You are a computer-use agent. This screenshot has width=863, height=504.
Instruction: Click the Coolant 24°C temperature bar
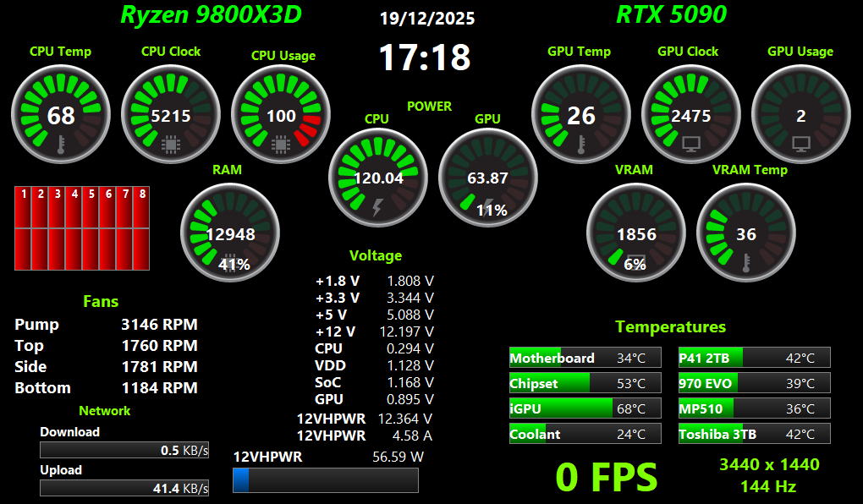point(585,434)
